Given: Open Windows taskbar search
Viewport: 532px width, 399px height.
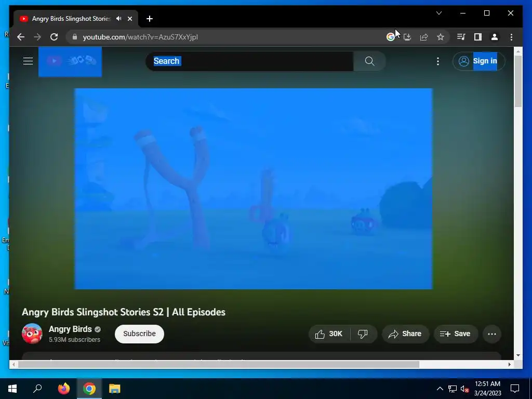Looking at the screenshot, I should tap(37, 389).
